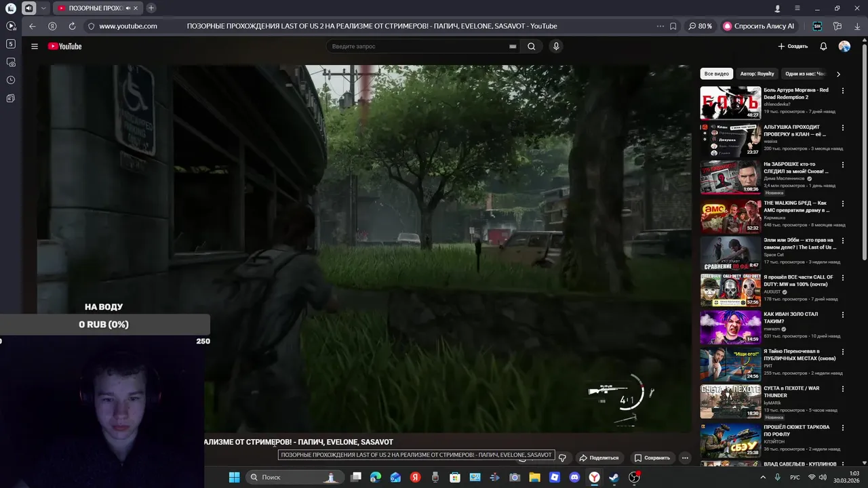The height and width of the screenshot is (488, 868).
Task: Open the sidebar tab counter showing 5
Action: 11,43
